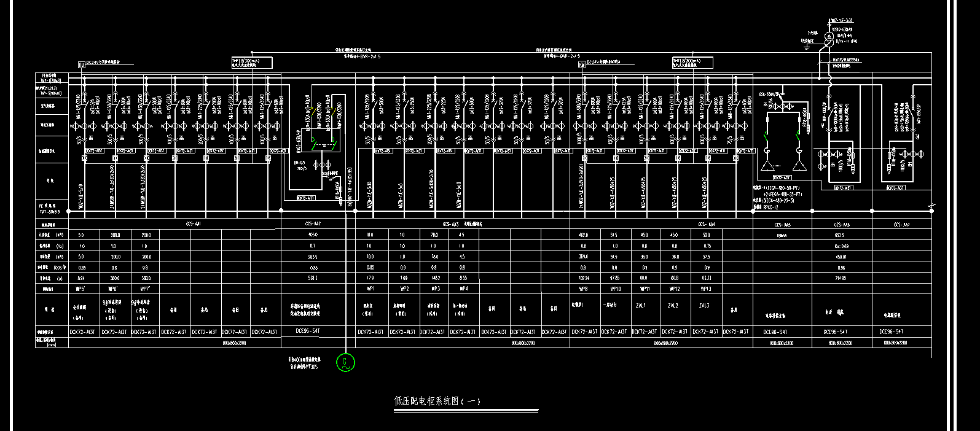
Task: Click the green generator symbol G
Action: (x=345, y=363)
